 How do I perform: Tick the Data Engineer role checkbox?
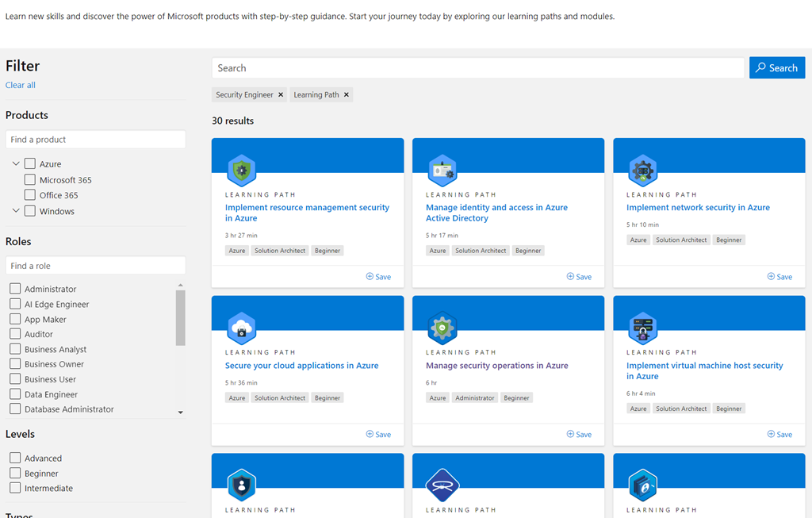(x=15, y=394)
